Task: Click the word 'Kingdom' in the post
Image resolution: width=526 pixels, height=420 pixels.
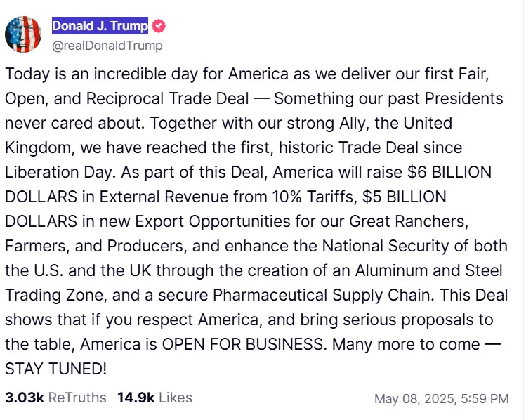Action: click(34, 148)
